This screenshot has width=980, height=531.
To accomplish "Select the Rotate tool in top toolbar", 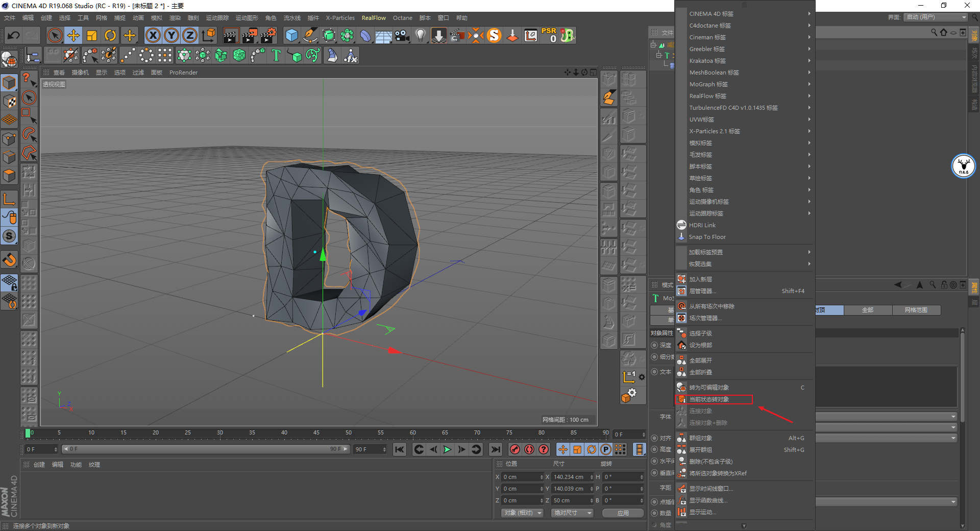I will tap(110, 35).
